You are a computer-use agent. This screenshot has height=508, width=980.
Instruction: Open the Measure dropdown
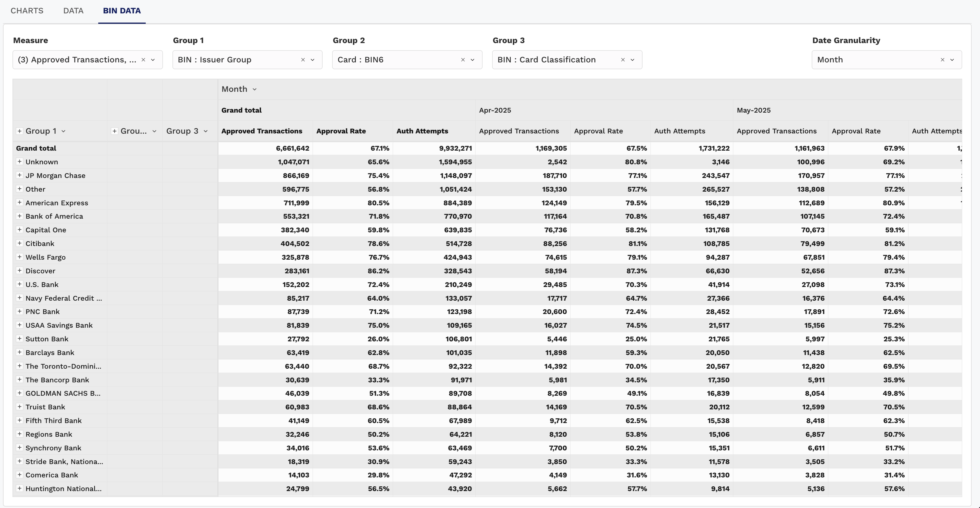(x=153, y=60)
